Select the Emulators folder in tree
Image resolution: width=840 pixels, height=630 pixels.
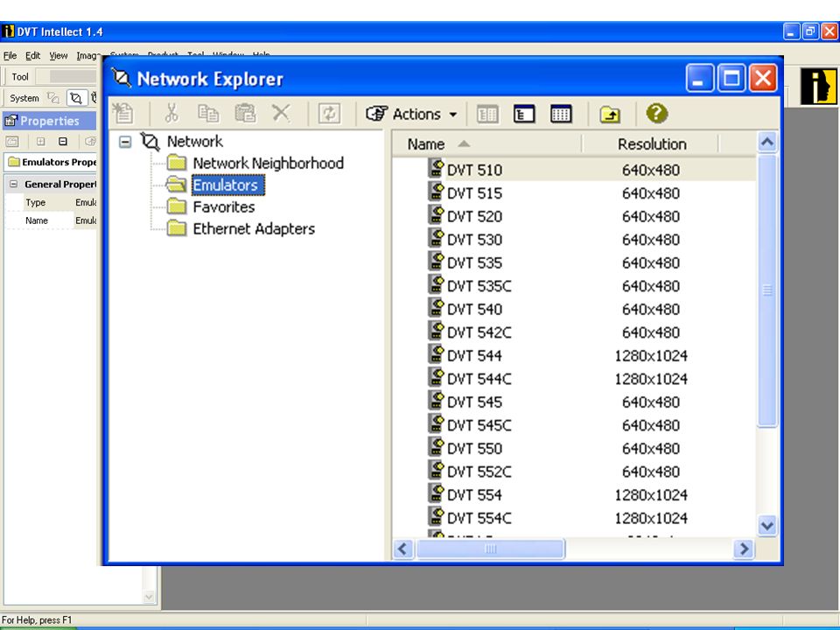coord(226,185)
